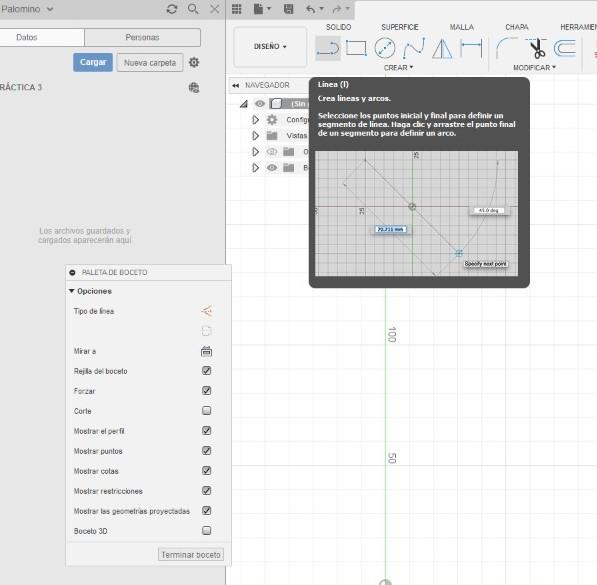Select the Mirror sketch tool
The image size is (597, 585).
[x=442, y=48]
